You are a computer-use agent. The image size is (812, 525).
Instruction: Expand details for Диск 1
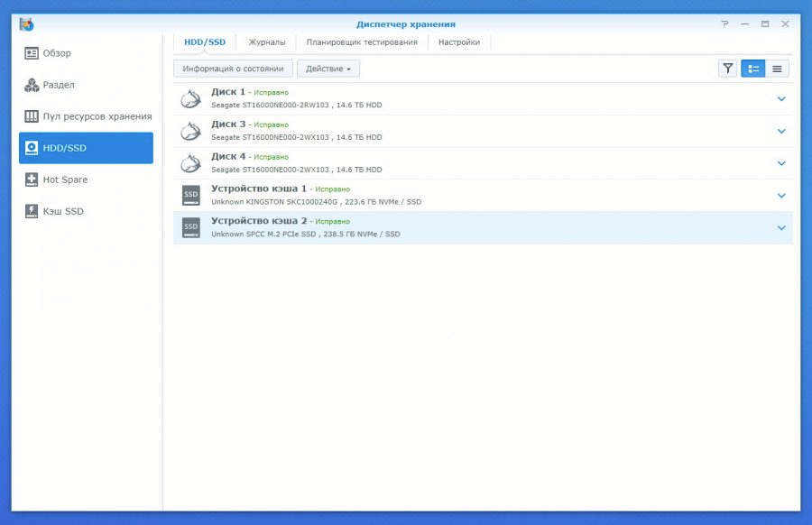point(781,99)
